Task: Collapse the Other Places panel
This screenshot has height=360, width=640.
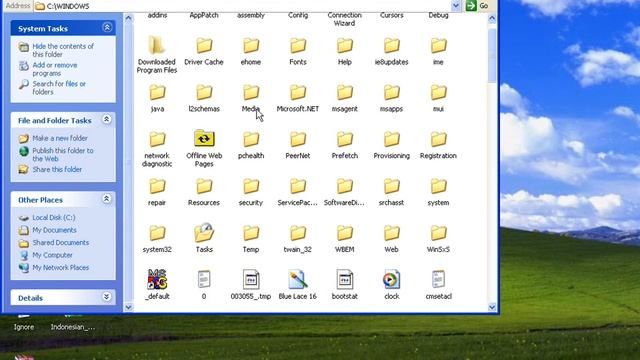Action: pos(107,199)
